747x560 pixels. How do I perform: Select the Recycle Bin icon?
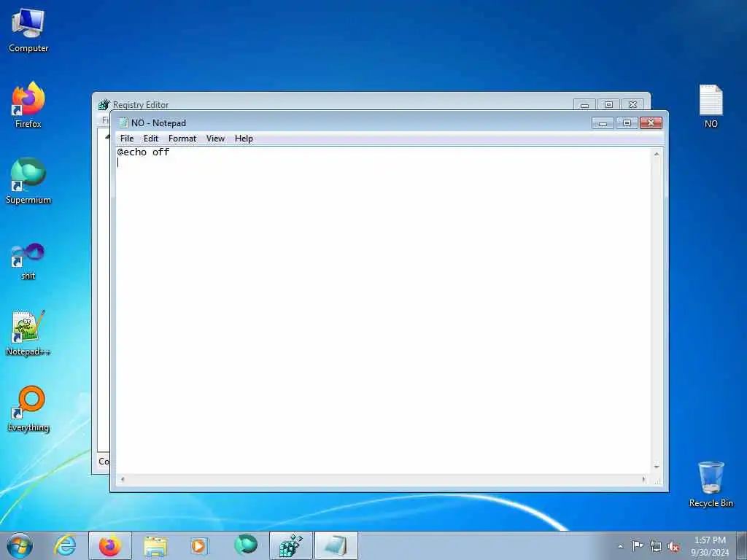711,484
